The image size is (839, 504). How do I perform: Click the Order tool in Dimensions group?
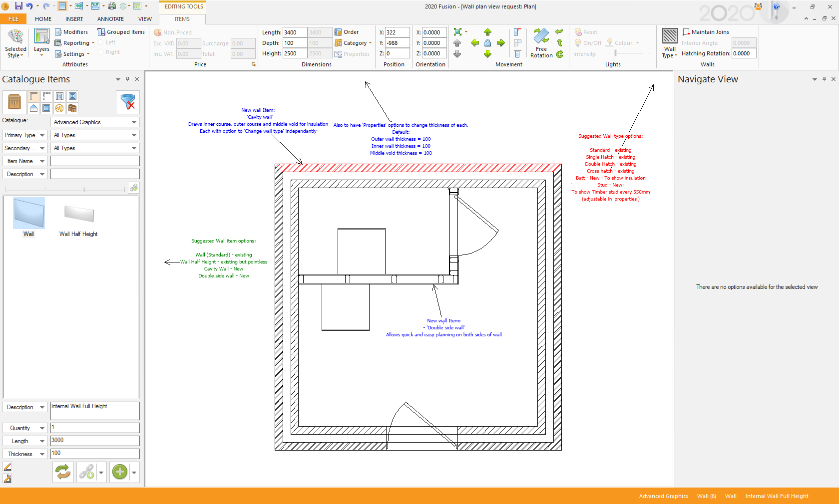tap(347, 32)
